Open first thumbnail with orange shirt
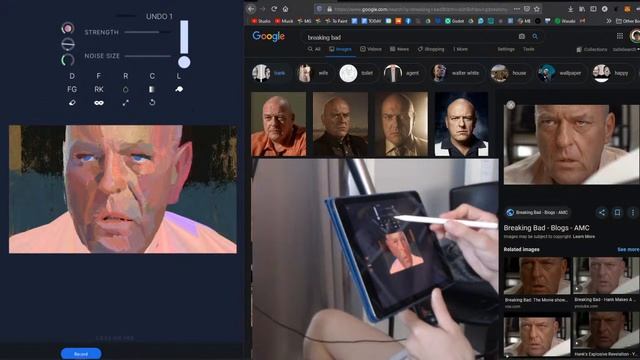Screen dimensions: 640x360 [x=278, y=124]
